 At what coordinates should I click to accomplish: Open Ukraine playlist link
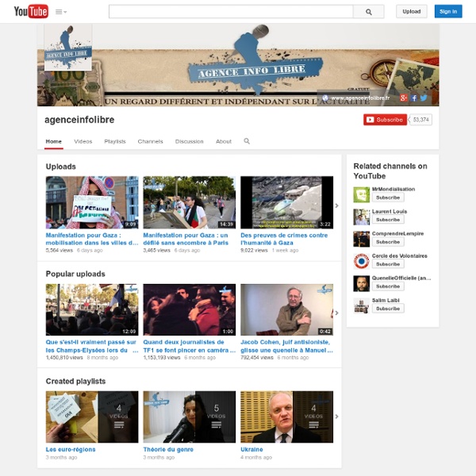tap(251, 449)
